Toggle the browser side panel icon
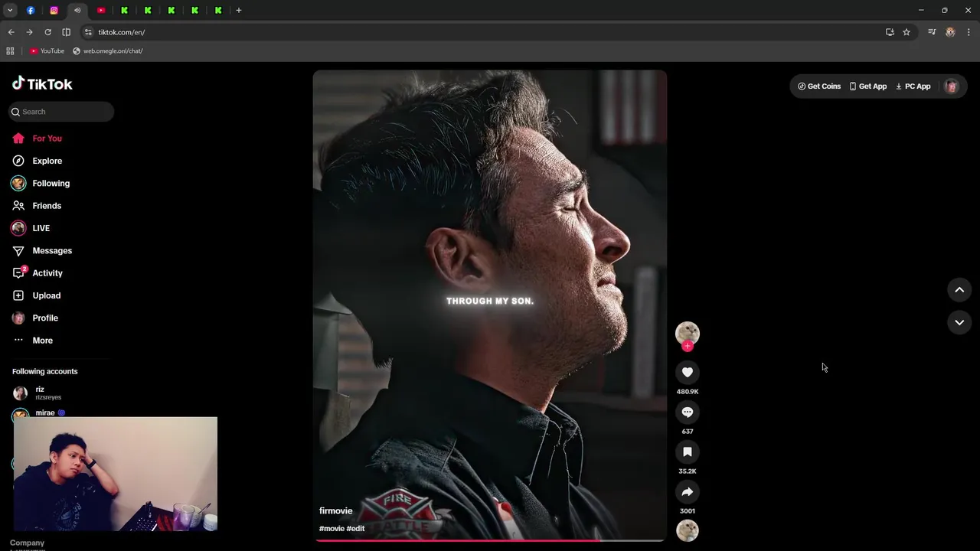 (66, 32)
